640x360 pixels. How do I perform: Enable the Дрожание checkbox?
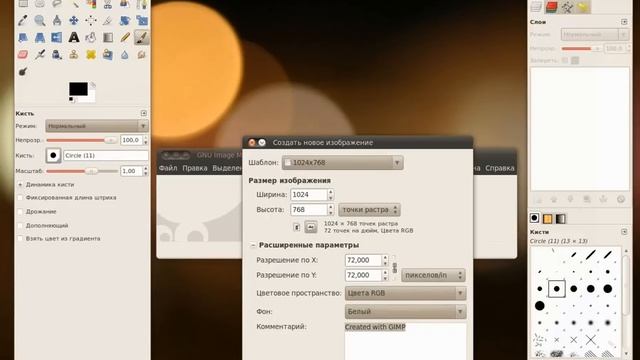[20, 211]
